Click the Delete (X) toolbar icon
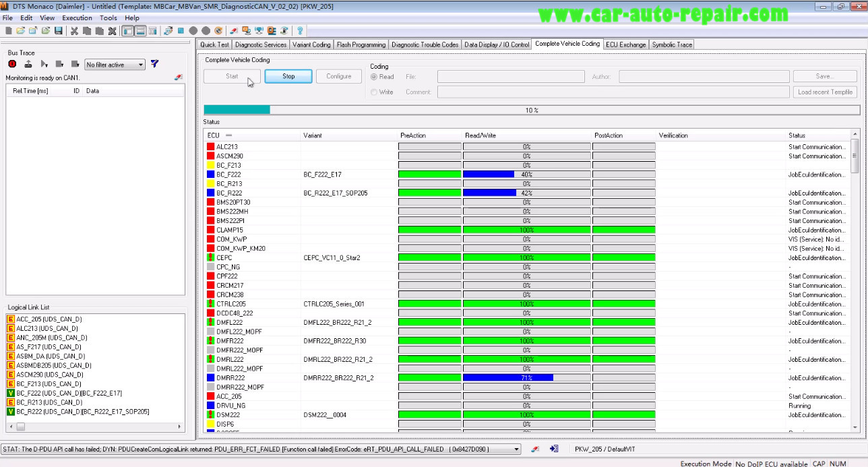The image size is (868, 467). (112, 31)
